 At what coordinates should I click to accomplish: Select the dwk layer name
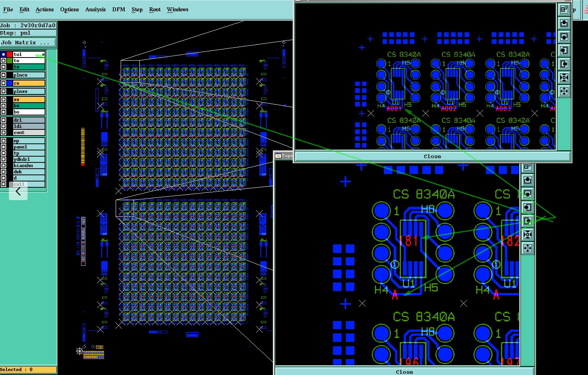pyautogui.click(x=29, y=172)
